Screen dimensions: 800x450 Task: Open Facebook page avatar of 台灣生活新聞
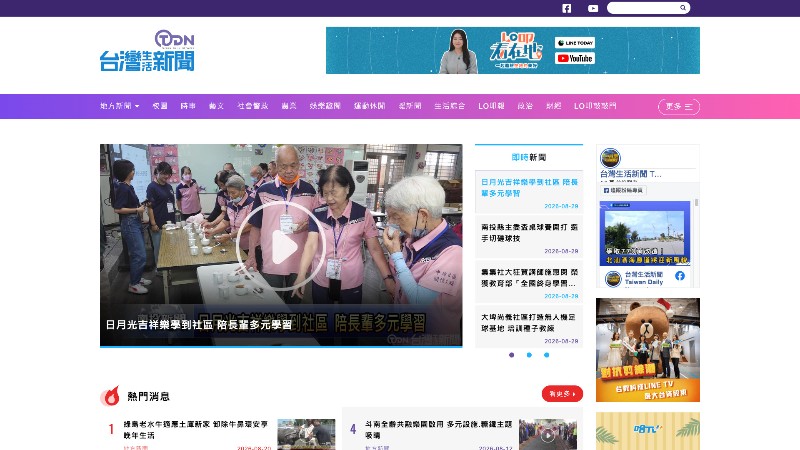pos(610,158)
